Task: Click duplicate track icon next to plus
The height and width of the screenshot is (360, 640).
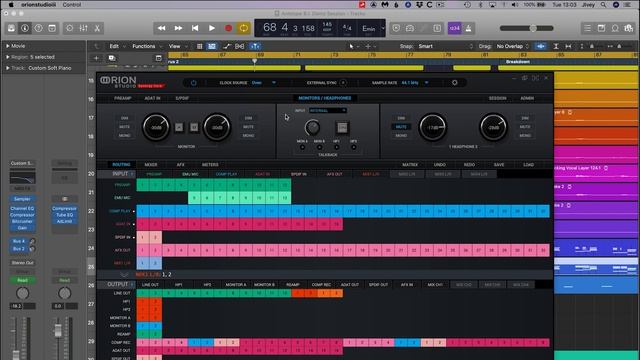Action: tap(111, 58)
